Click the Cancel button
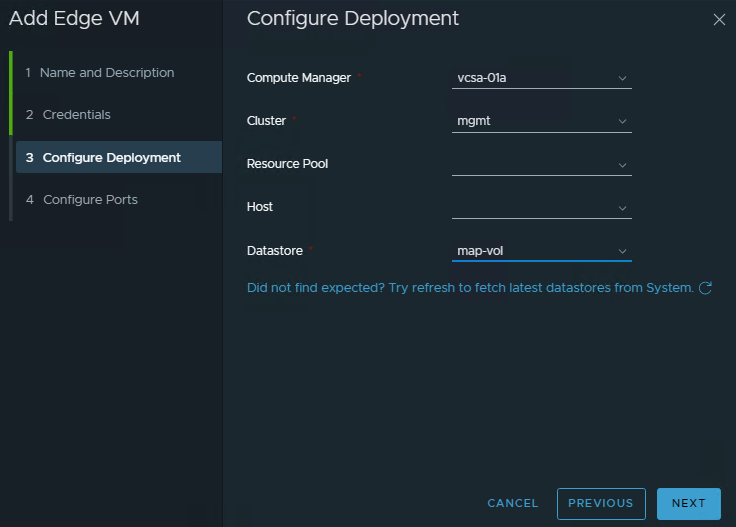The height and width of the screenshot is (527, 736). click(x=512, y=503)
